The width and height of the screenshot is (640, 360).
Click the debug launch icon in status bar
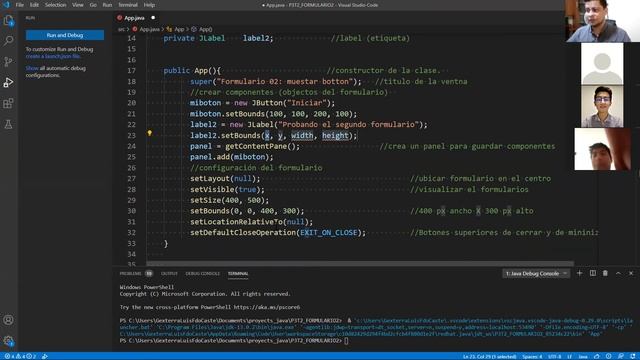44,356
